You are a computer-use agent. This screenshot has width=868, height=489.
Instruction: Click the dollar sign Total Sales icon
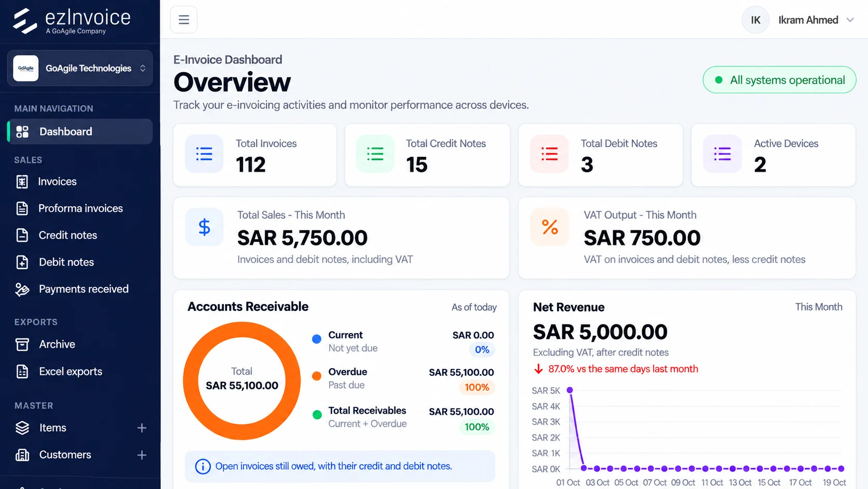click(x=205, y=227)
